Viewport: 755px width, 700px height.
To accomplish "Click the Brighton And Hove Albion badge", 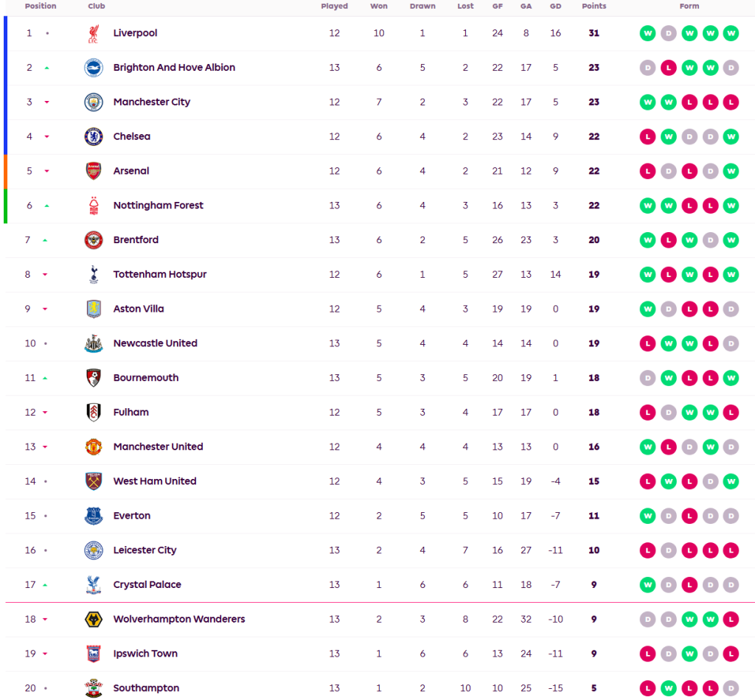I will click(93, 68).
